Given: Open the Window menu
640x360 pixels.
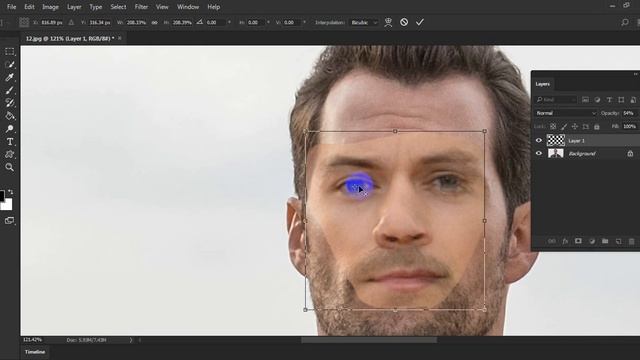Looking at the screenshot, I should pos(188,7).
